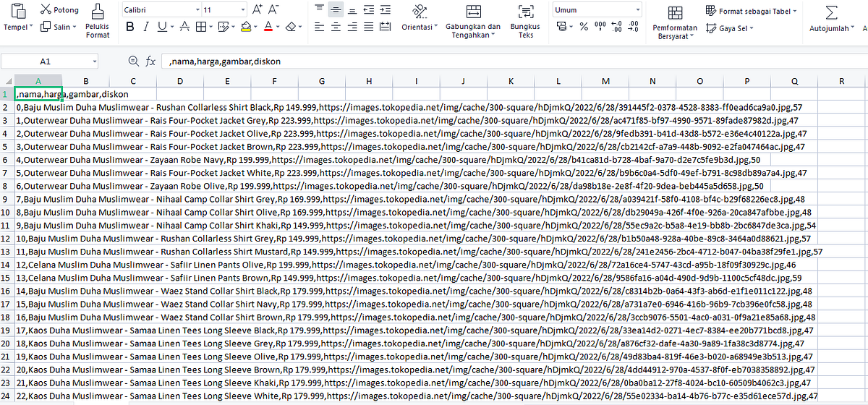Apply red font color

point(268,27)
